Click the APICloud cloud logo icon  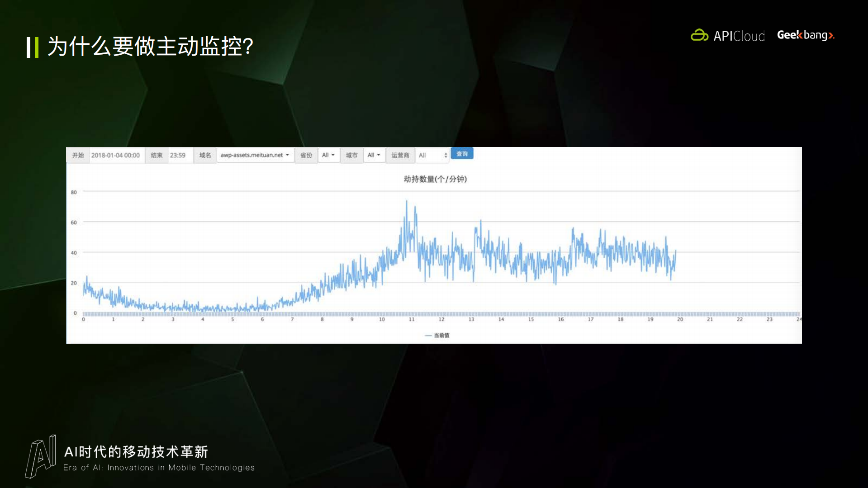pyautogui.click(x=699, y=35)
